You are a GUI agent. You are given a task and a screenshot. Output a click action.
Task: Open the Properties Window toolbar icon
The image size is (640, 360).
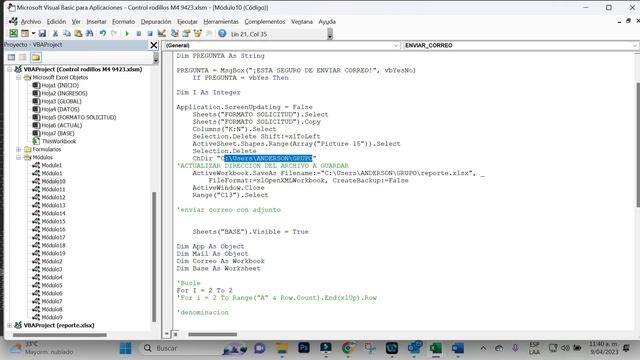186,33
